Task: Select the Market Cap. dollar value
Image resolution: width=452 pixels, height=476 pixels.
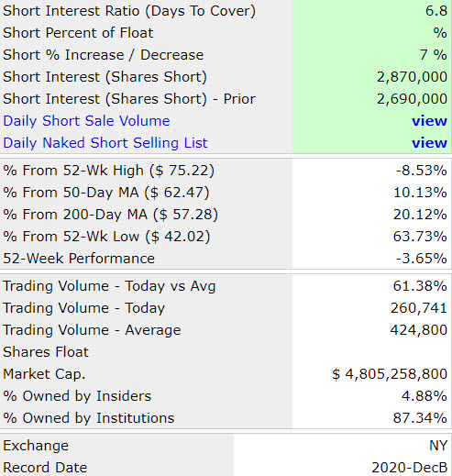Action: [x=390, y=374]
